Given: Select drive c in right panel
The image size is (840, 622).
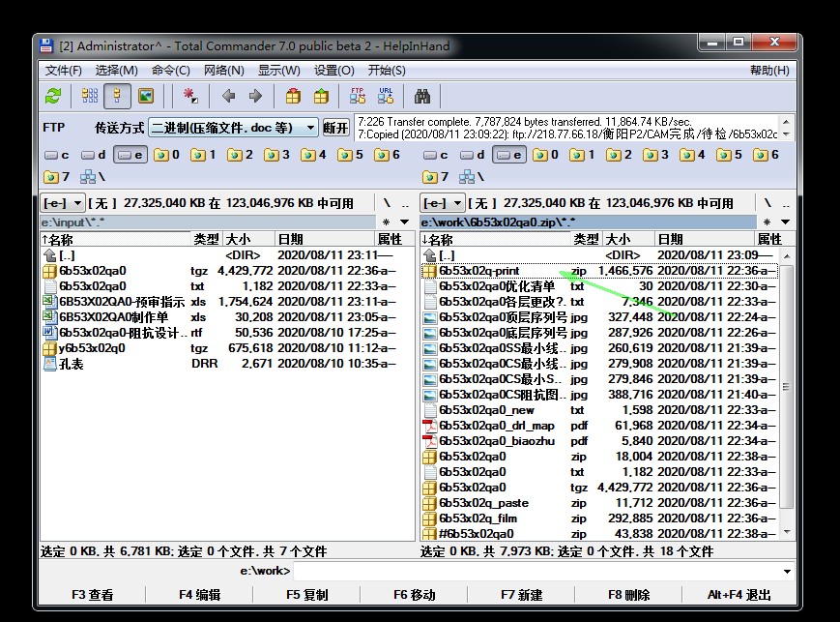Looking at the screenshot, I should coord(436,155).
